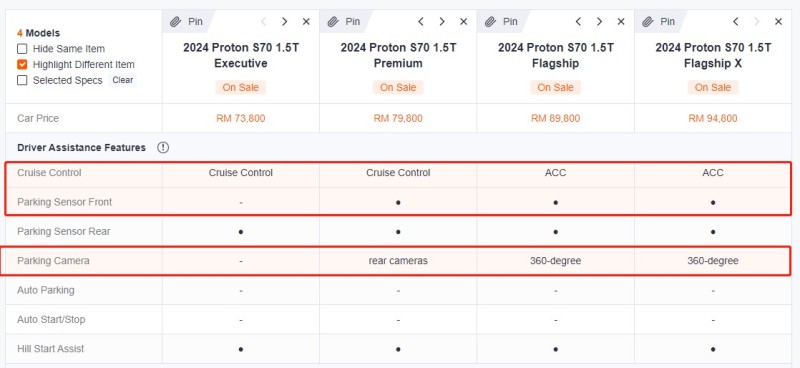Pin the S70 1.5T Flagship column
The height and width of the screenshot is (368, 800).
[x=502, y=21]
